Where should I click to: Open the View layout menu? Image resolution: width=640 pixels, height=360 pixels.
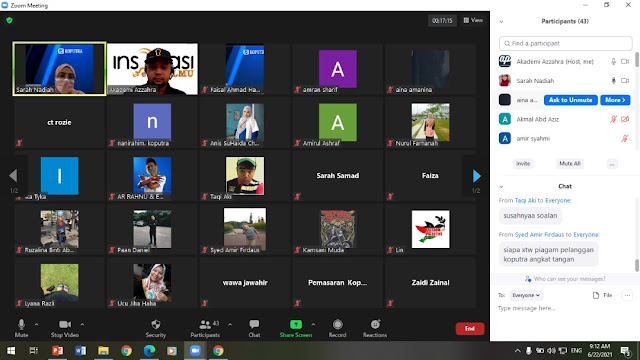click(x=473, y=20)
